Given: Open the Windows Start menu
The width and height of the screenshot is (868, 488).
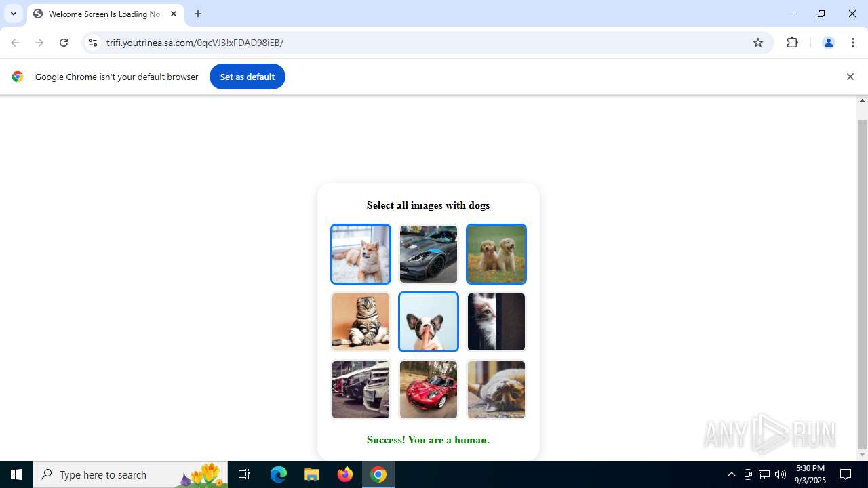Looking at the screenshot, I should coord(16,474).
